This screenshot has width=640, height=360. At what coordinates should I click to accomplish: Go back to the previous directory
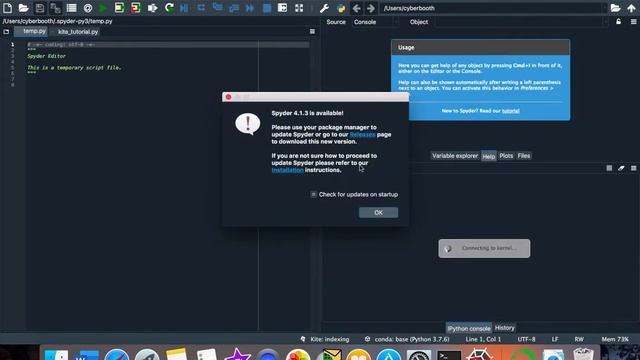356,8
